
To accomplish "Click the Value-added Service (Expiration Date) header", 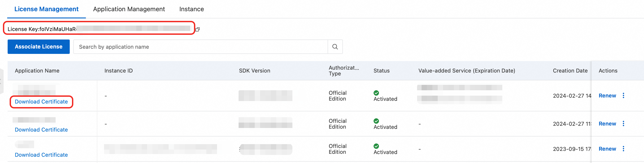I will (x=467, y=70).
